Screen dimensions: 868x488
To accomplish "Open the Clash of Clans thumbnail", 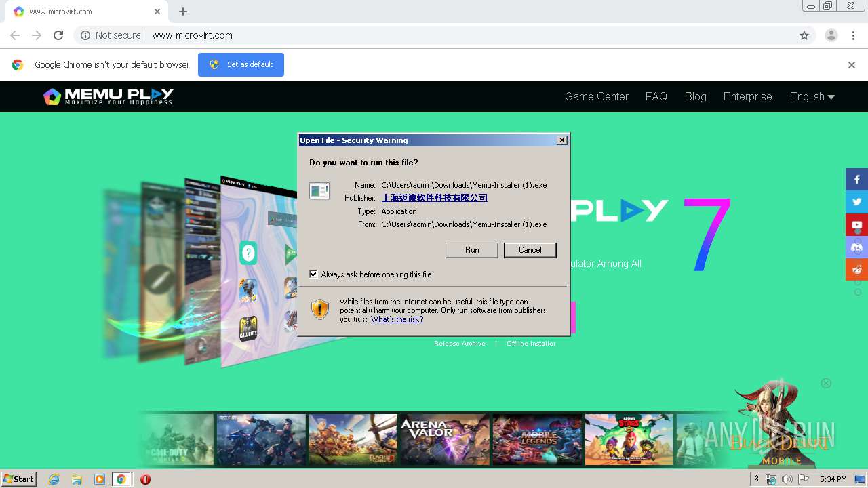I will click(353, 439).
